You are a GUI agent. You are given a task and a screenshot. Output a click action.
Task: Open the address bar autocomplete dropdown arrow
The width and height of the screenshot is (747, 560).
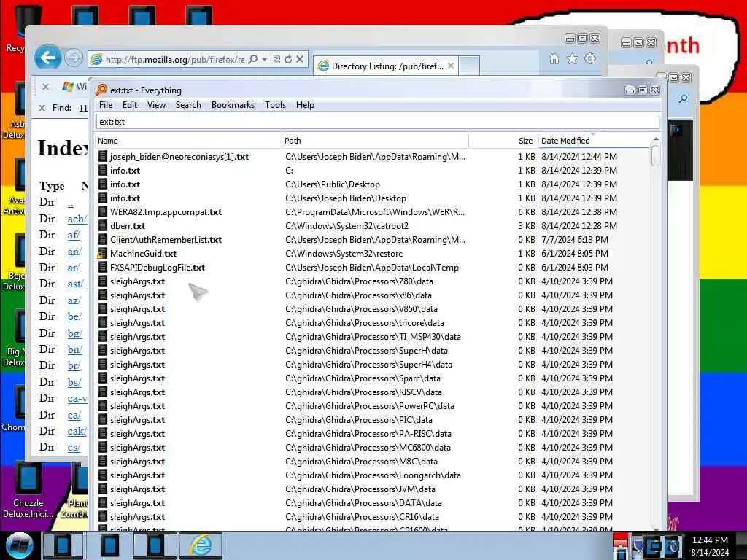coord(264,59)
